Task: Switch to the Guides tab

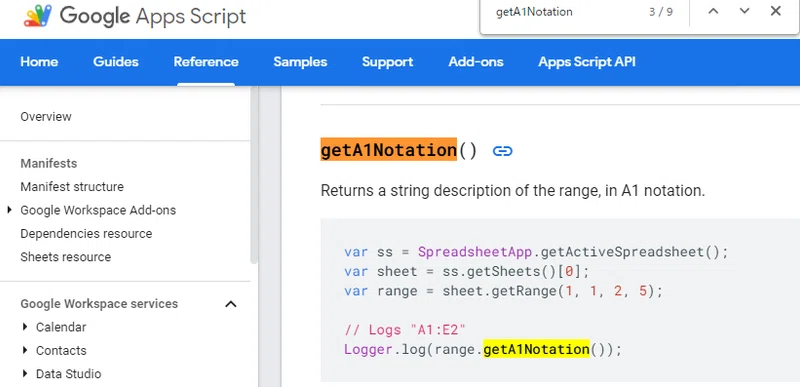Action: (x=116, y=62)
